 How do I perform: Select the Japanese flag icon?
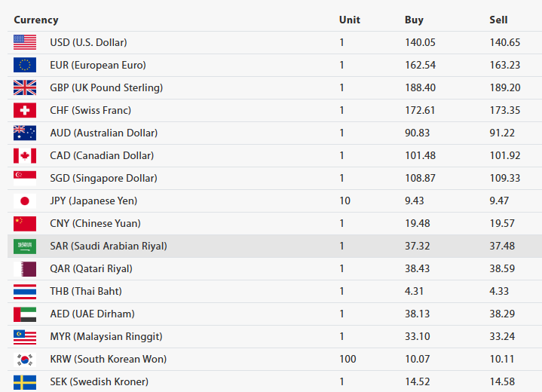[25, 201]
